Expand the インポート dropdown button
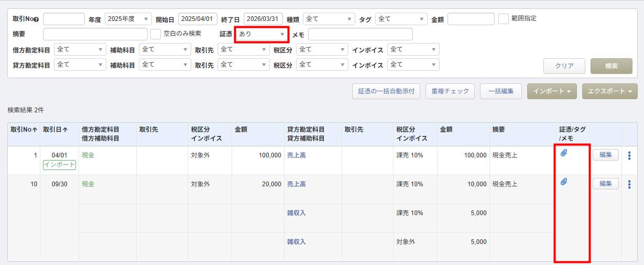The image size is (644, 265). (552, 91)
